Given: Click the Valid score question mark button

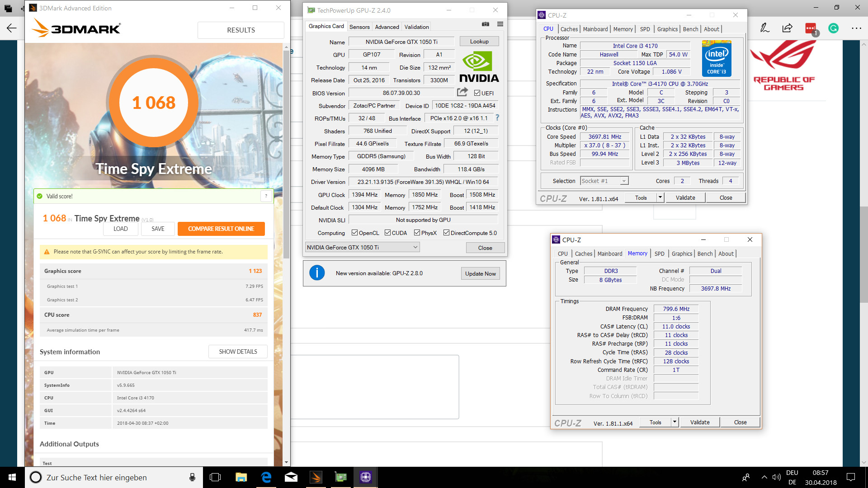Looking at the screenshot, I should [266, 196].
